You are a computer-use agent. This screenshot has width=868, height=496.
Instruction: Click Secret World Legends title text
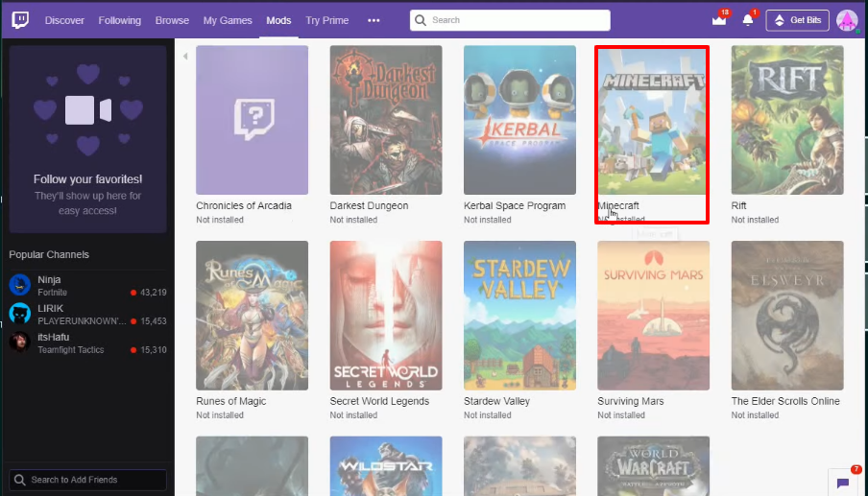click(379, 401)
